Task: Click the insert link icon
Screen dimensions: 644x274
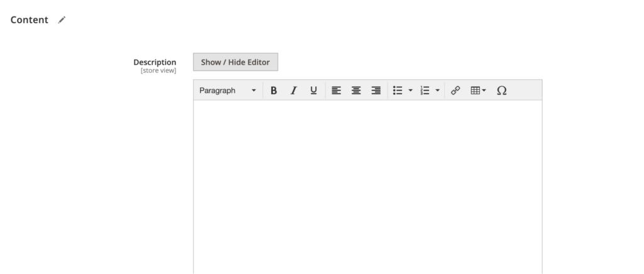Action: click(x=456, y=90)
